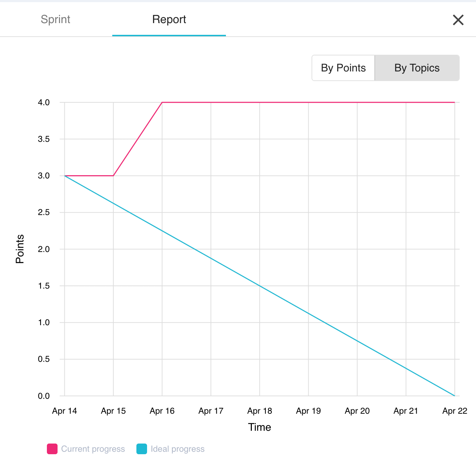Click the pink line peak at Apr 16
476x467 pixels.
point(162,102)
